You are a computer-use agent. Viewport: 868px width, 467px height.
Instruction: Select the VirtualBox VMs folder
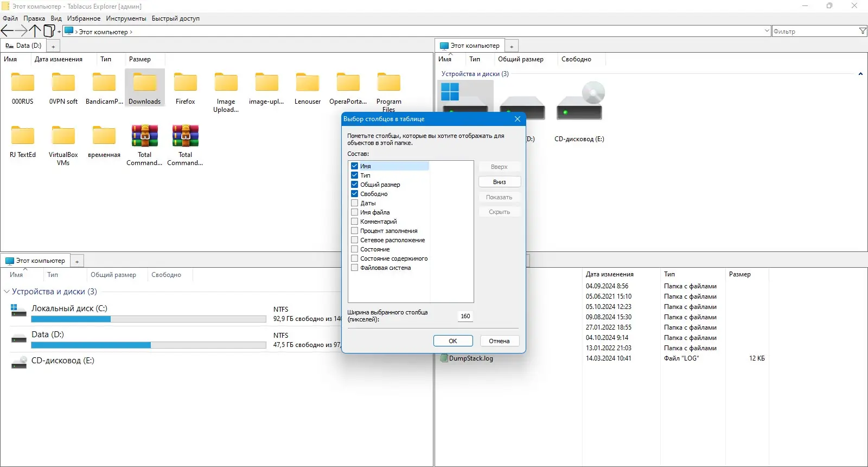click(63, 135)
